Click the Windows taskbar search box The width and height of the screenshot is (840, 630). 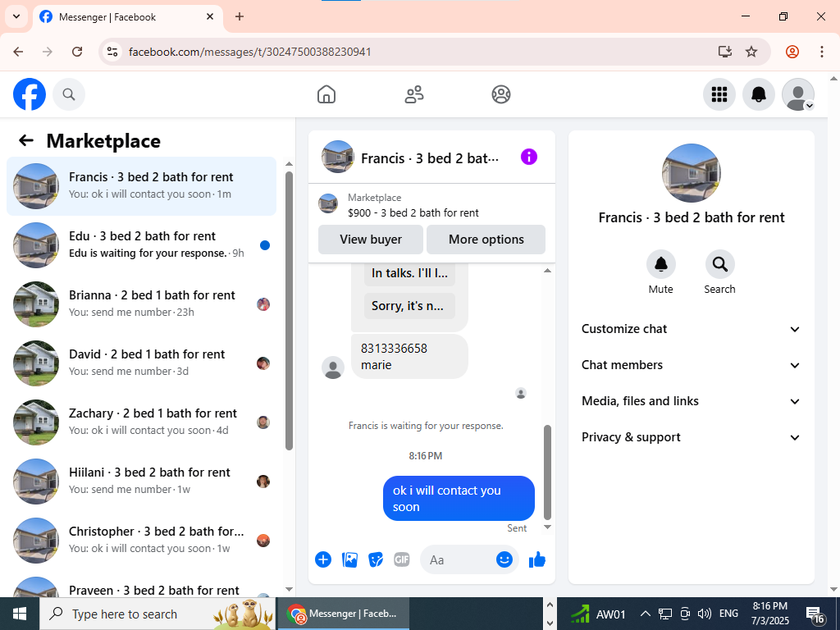157,614
